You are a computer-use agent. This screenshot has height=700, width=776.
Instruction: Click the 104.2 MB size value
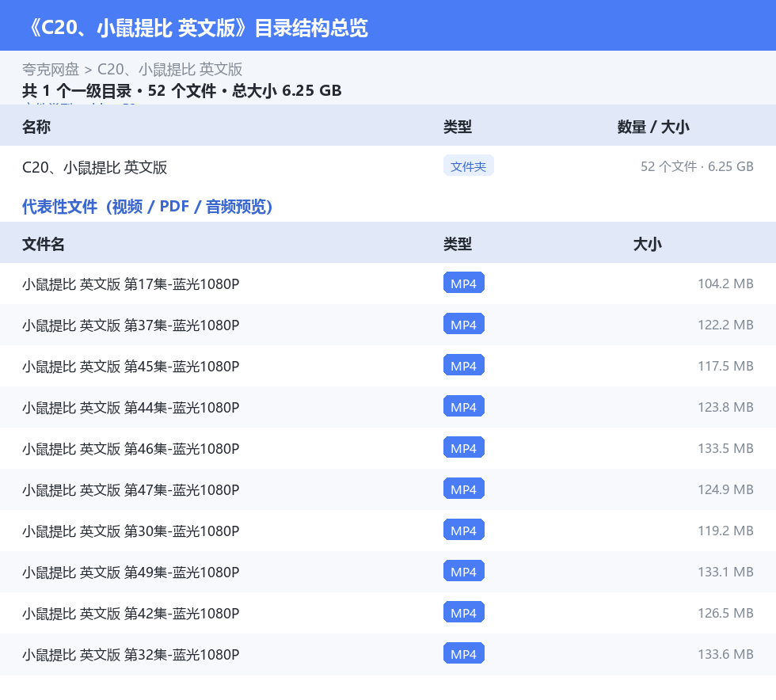click(x=725, y=283)
